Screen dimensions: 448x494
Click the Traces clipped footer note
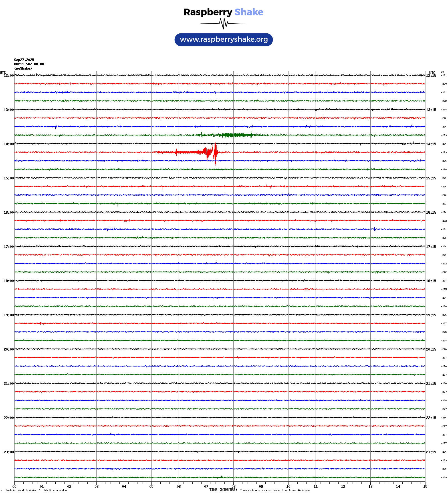[275, 490]
